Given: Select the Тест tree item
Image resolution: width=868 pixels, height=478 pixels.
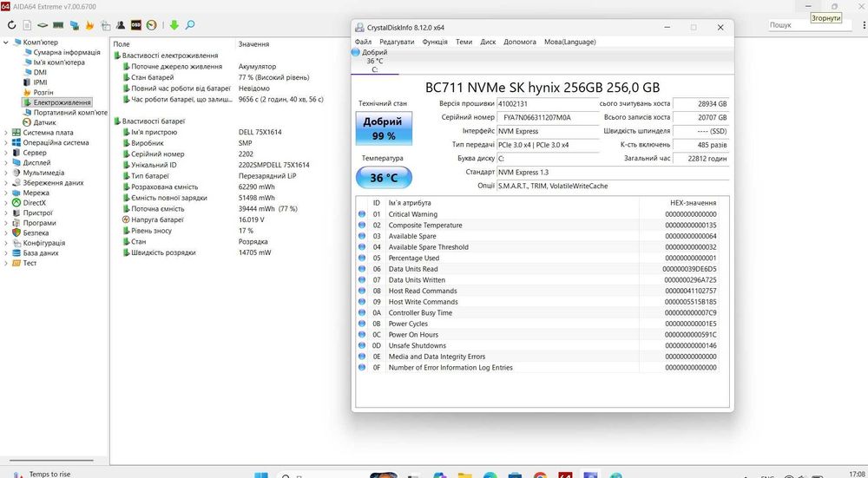Looking at the screenshot, I should tap(30, 263).
